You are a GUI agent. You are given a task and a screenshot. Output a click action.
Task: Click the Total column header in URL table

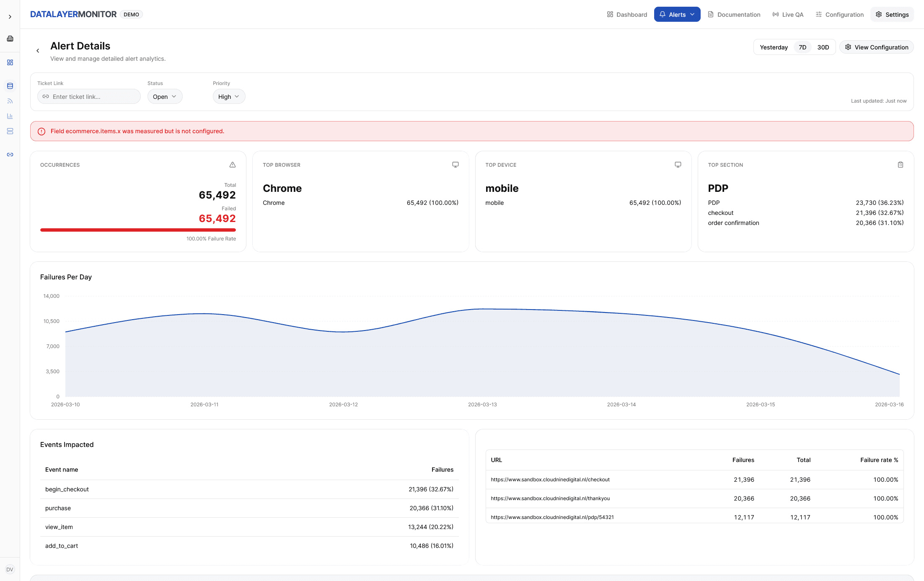click(803, 460)
